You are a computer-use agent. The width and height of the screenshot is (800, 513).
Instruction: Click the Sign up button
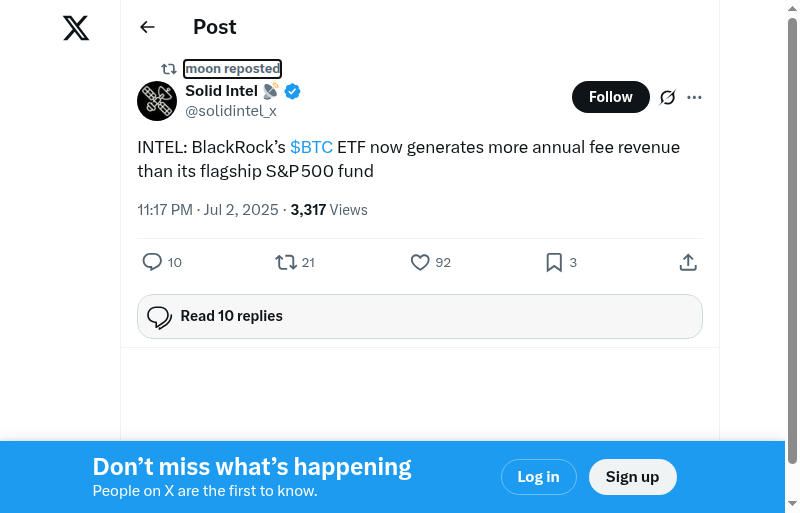[632, 477]
